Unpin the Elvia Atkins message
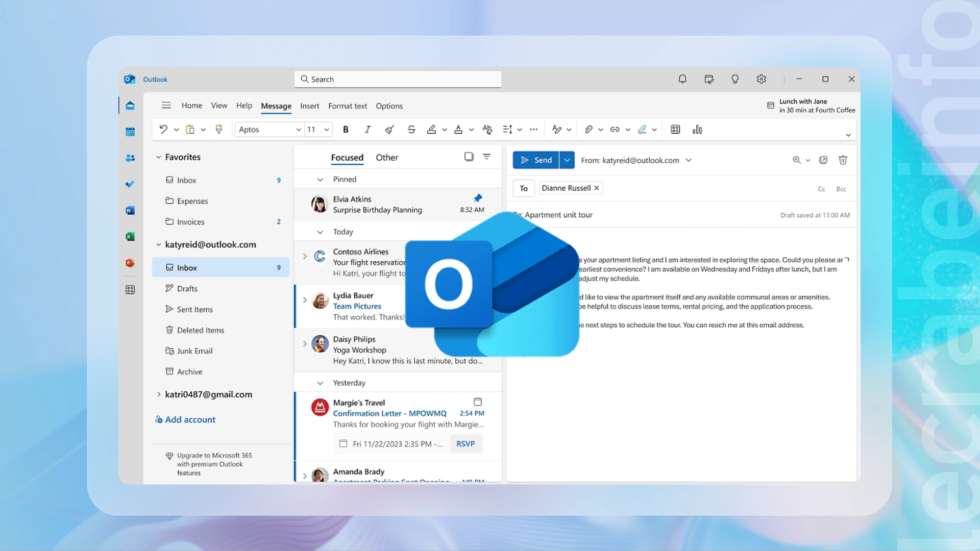 pyautogui.click(x=478, y=198)
